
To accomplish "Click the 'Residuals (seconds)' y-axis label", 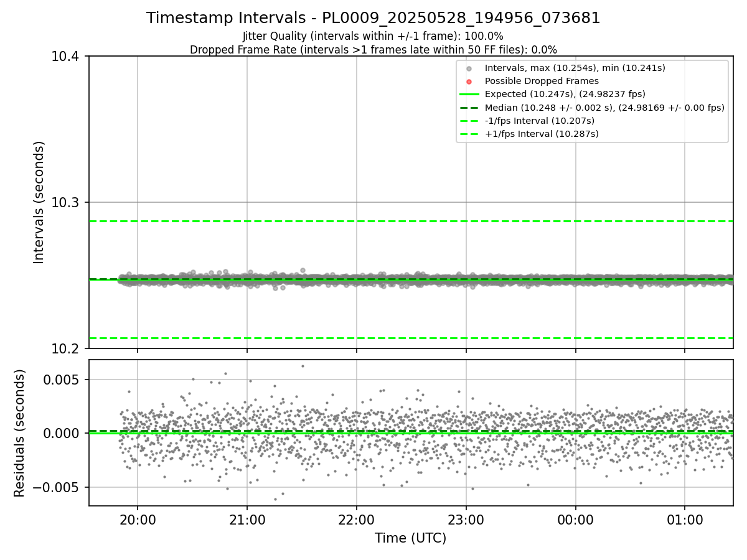I will [x=20, y=433].
